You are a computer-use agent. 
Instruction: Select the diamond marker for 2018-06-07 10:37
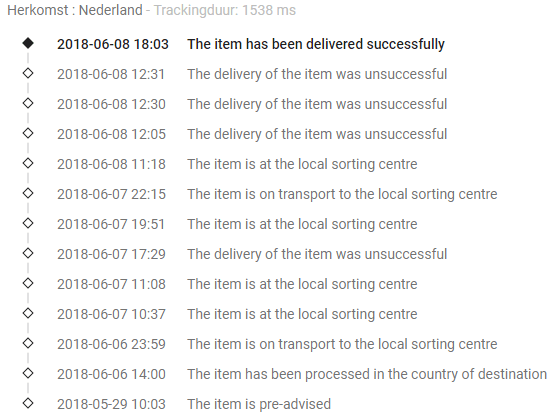(x=28, y=313)
